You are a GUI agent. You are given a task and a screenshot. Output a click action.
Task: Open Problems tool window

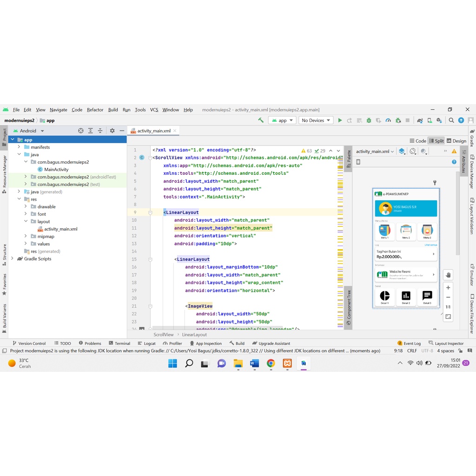pos(90,343)
